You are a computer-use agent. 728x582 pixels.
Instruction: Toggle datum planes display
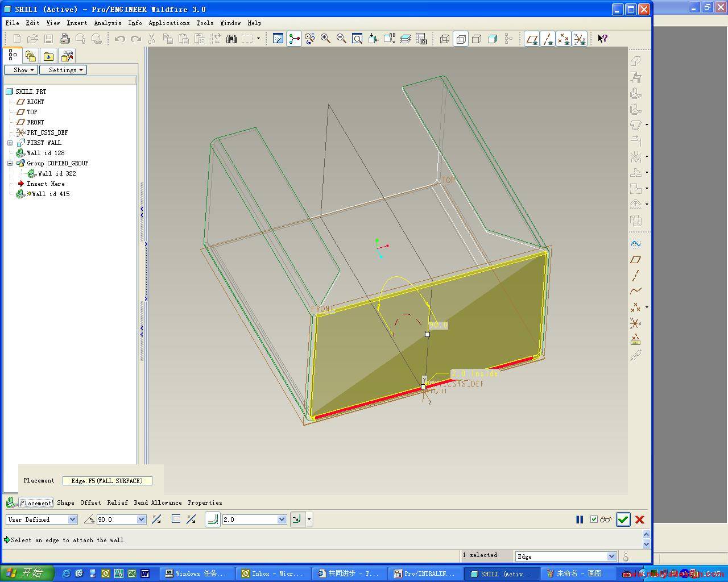tap(532, 39)
